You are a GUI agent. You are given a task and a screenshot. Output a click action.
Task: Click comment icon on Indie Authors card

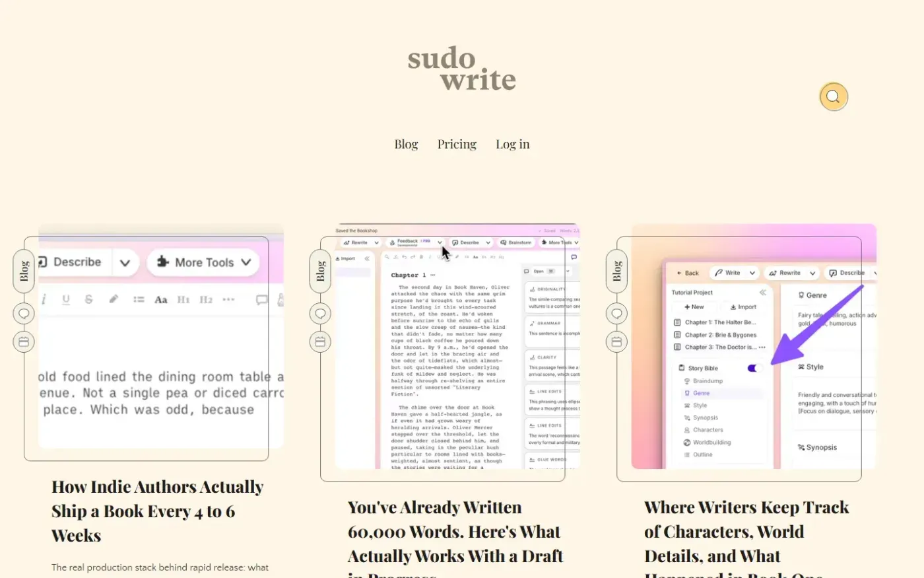click(24, 313)
